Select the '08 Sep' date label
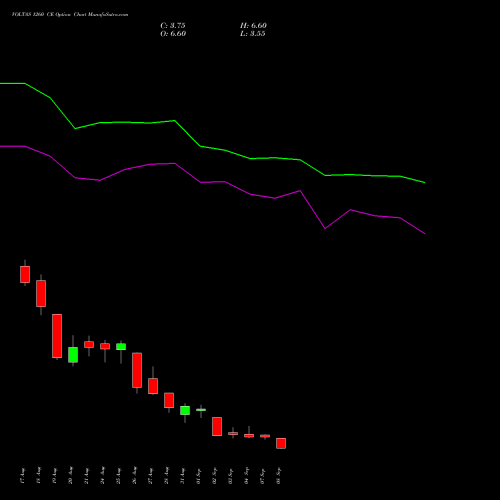Image resolution: width=500 pixels, height=500 pixels. [x=279, y=476]
